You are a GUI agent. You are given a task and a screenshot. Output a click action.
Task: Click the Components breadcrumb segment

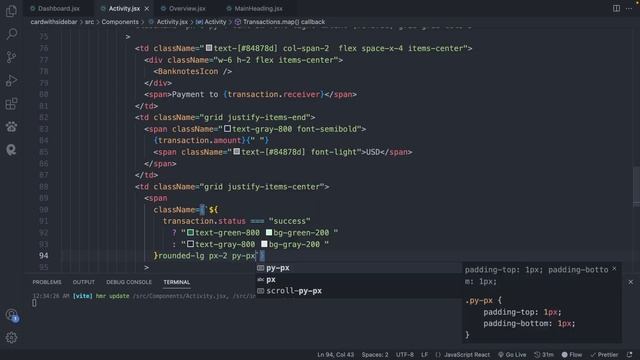[x=120, y=22]
